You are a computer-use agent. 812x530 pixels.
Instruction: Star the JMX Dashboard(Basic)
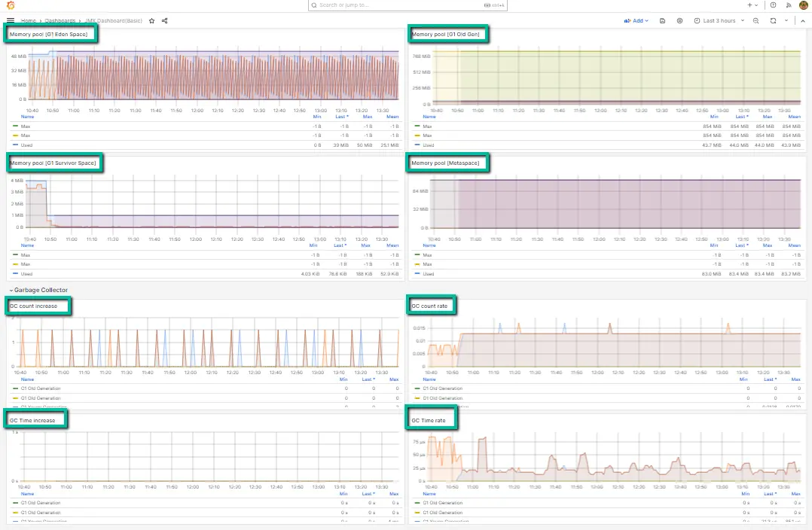[151, 21]
